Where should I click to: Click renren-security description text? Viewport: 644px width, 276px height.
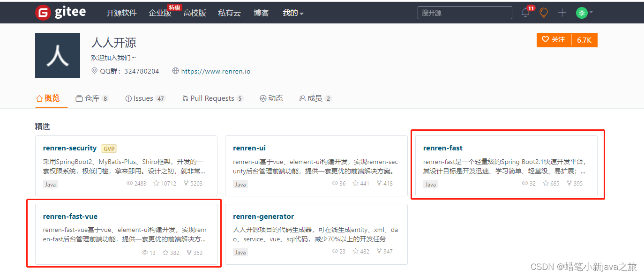coord(124,166)
